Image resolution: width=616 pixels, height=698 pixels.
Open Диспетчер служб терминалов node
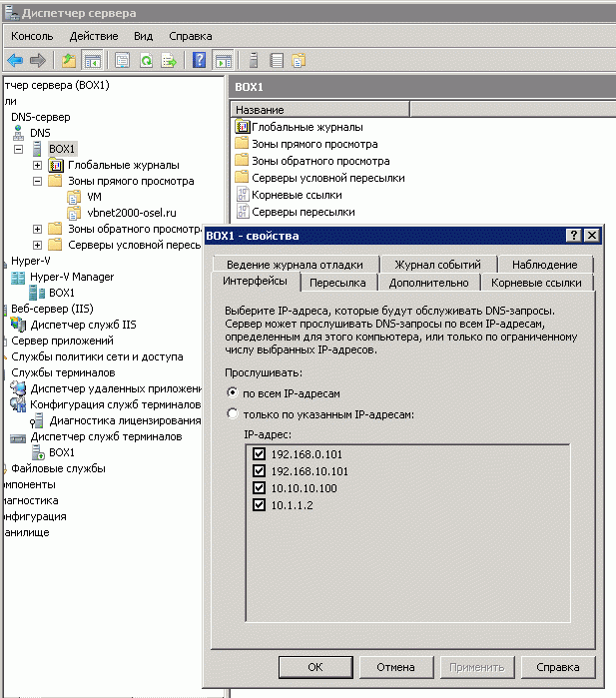click(x=106, y=436)
